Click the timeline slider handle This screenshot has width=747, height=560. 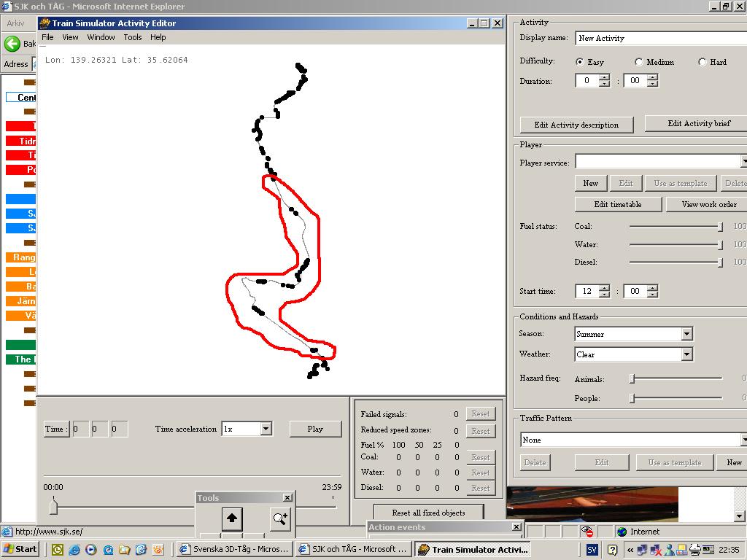click(53, 506)
